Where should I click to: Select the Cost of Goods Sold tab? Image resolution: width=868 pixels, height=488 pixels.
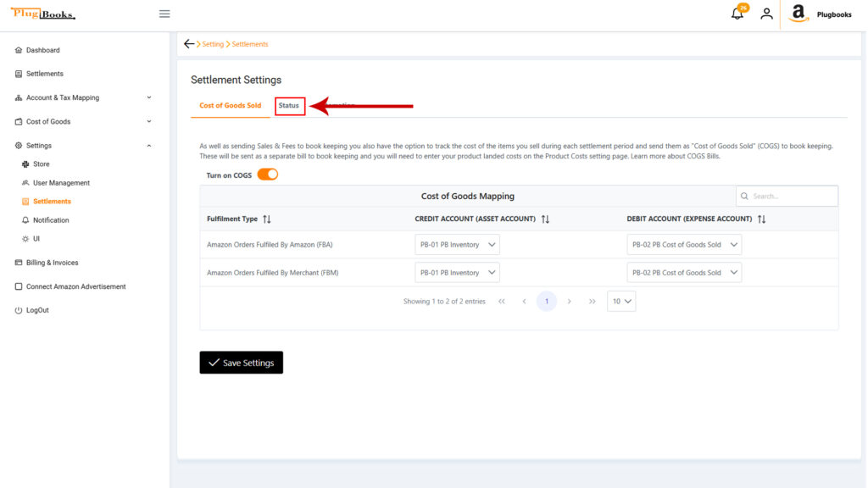click(230, 106)
